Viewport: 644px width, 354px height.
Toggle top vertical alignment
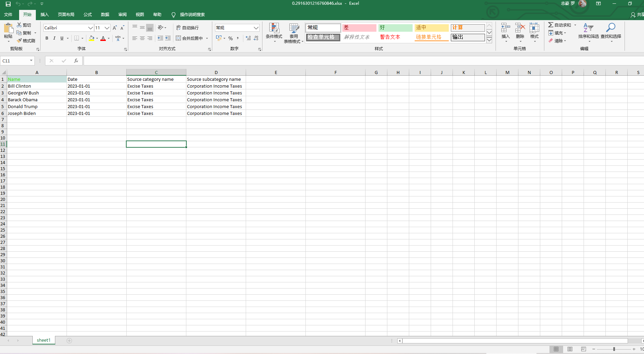135,28
